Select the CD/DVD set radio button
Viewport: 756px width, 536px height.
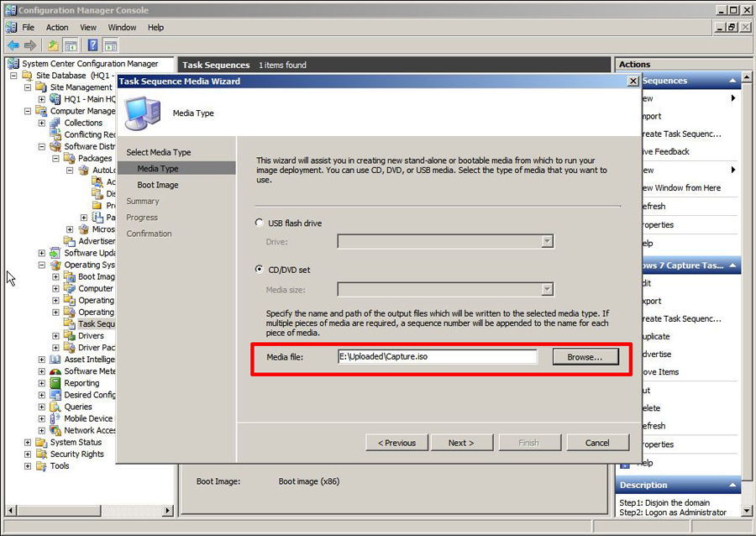coord(260,270)
